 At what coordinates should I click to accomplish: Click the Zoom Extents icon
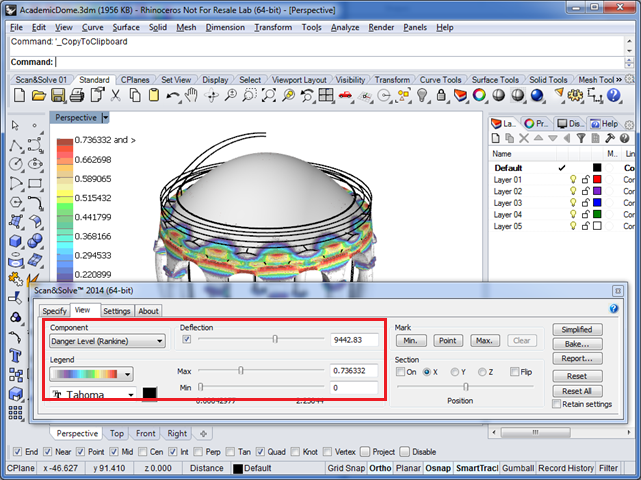[x=269, y=96]
